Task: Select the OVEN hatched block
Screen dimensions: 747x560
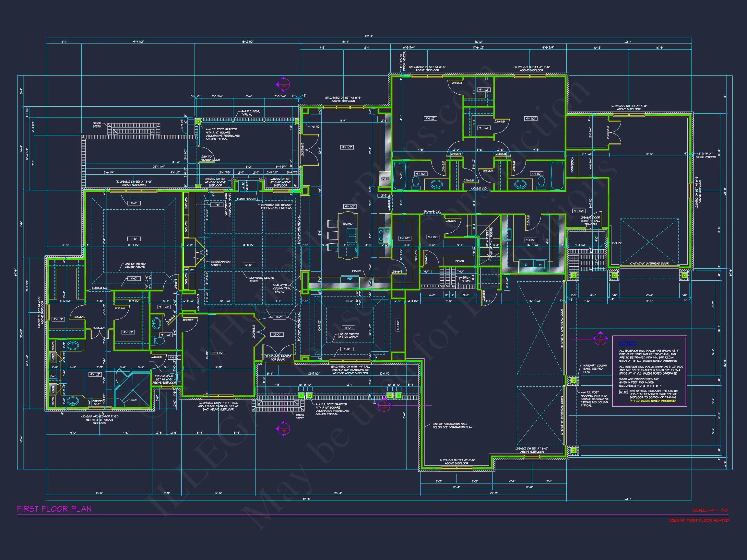Action: coord(385,179)
